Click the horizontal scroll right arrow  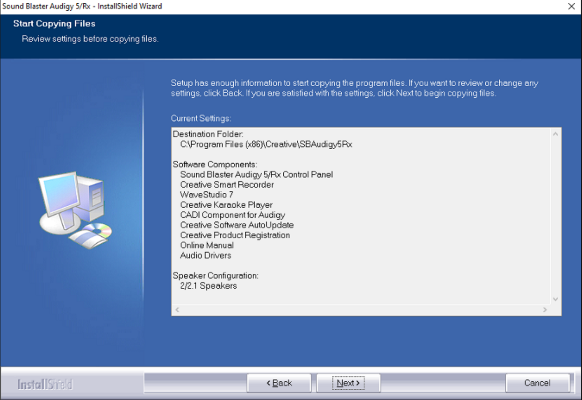click(545, 309)
